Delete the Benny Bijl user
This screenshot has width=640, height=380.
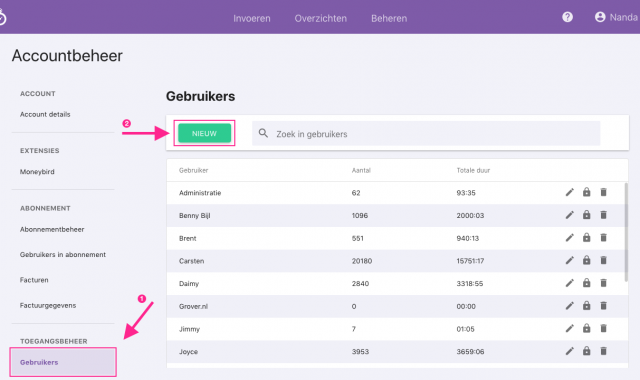pos(603,215)
